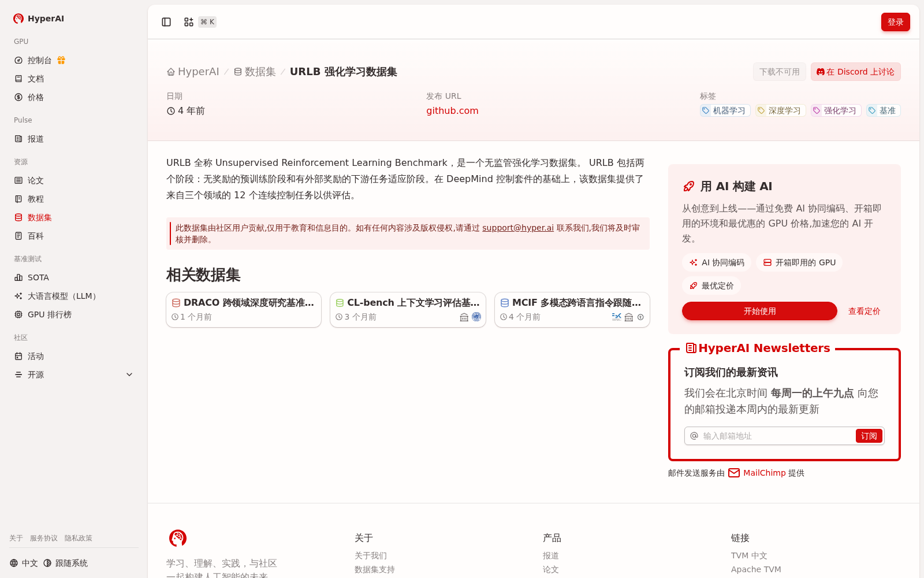The image size is (924, 578).
Task: Click the 百科 wiki icon in the sidebar
Action: click(x=18, y=236)
